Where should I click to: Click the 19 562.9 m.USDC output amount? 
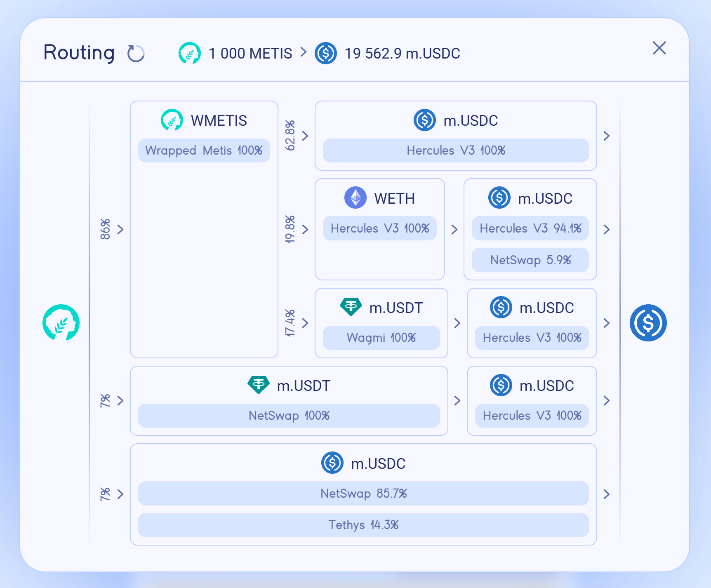pyautogui.click(x=402, y=54)
